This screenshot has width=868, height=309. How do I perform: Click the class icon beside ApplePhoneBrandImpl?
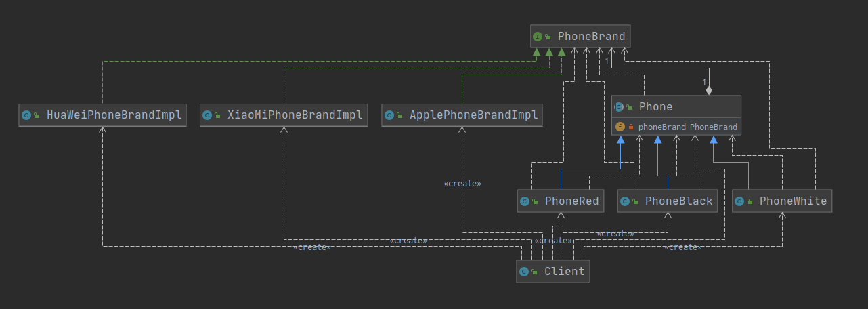click(x=389, y=115)
